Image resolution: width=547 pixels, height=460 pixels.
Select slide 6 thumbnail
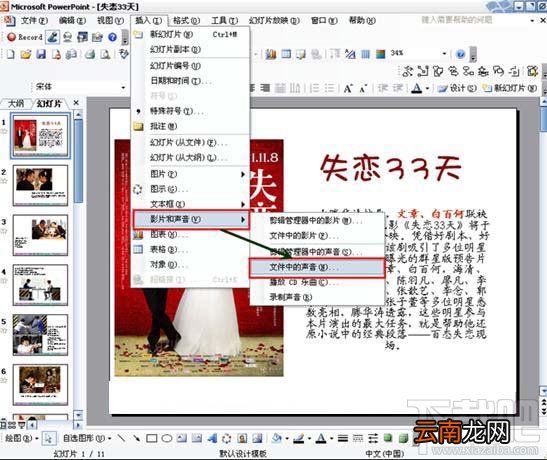tap(40, 384)
